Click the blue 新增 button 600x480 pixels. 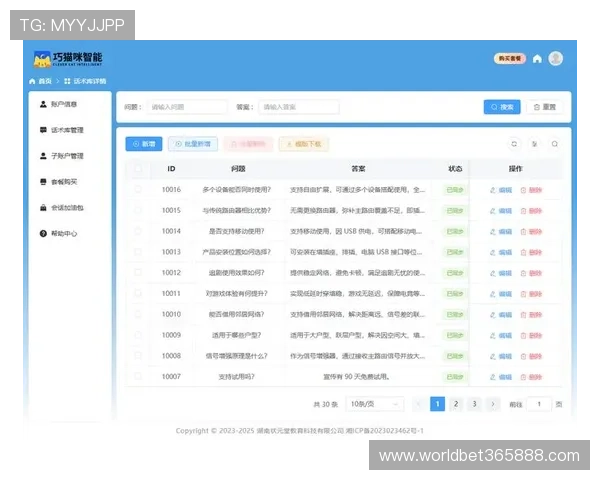(144, 144)
